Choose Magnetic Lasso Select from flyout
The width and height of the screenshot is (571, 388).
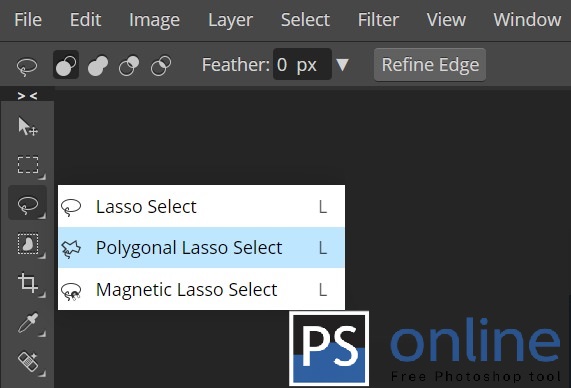tap(201, 290)
